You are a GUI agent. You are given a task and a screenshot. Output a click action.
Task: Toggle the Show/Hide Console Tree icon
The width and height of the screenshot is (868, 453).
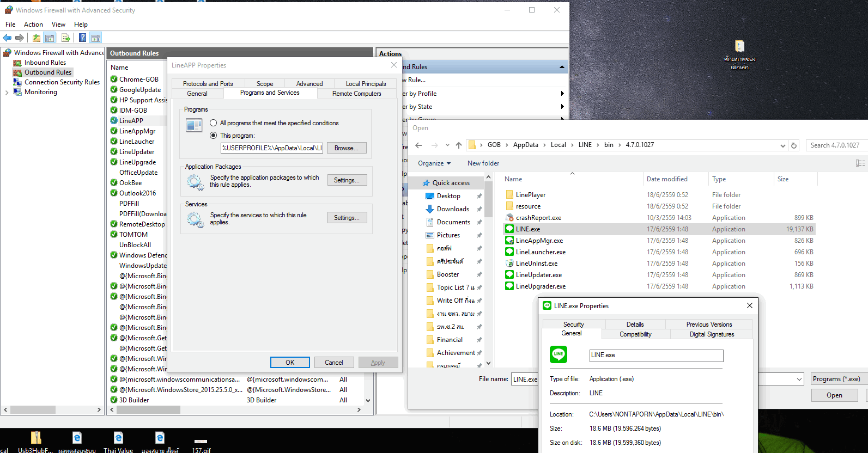click(x=50, y=38)
